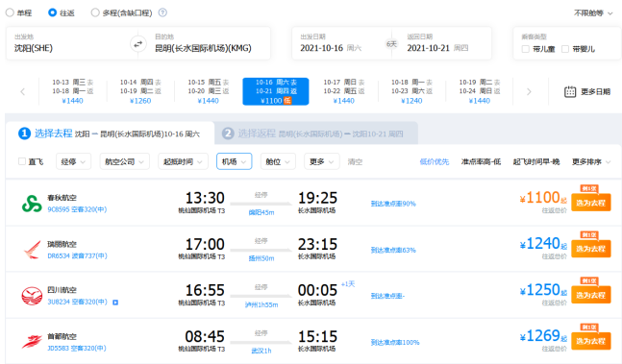
Task: Choose the ¥1100 Spring Airlines outbound flight
Action: (x=590, y=203)
